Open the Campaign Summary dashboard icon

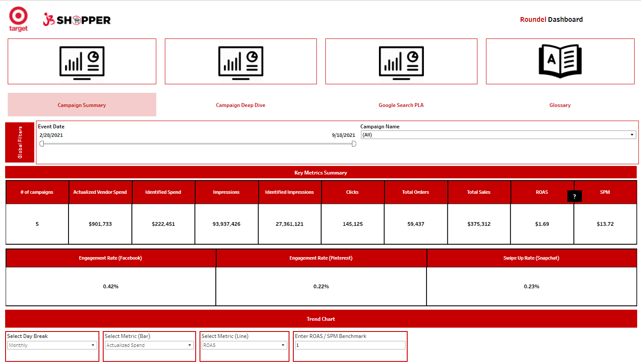click(82, 61)
